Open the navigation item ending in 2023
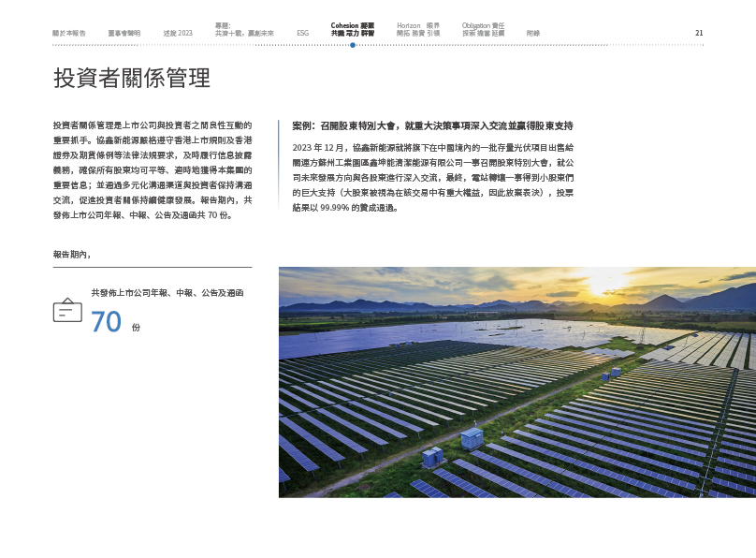The height and width of the screenshot is (558, 756). 178,33
